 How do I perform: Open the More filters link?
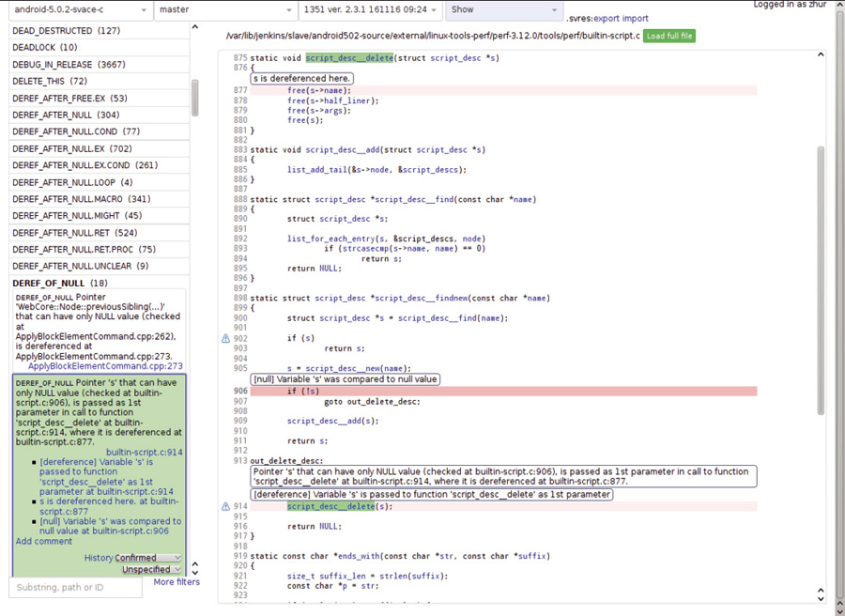tap(177, 582)
